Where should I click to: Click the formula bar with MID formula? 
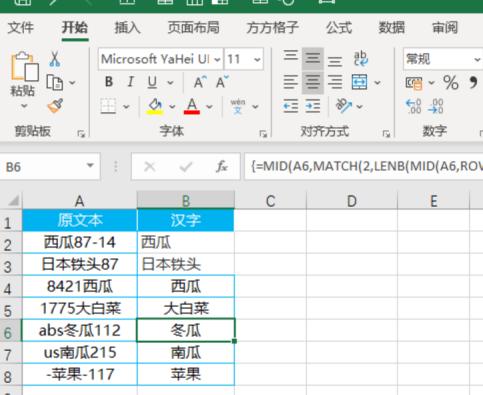pyautogui.click(x=364, y=166)
